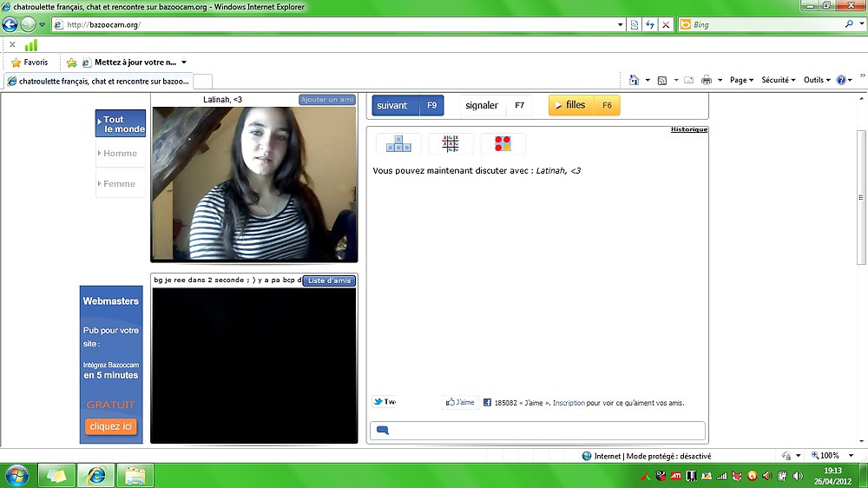868x488 pixels.
Task: Add to favorites bar star icon
Action: pyautogui.click(x=71, y=63)
